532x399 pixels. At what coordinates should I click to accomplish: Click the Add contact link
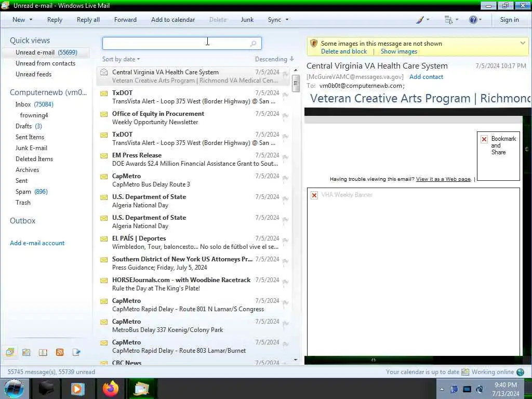click(x=426, y=77)
